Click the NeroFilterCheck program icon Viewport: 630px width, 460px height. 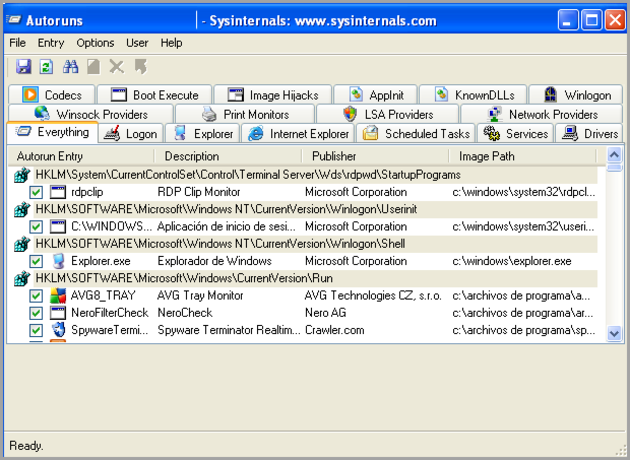[x=58, y=313]
